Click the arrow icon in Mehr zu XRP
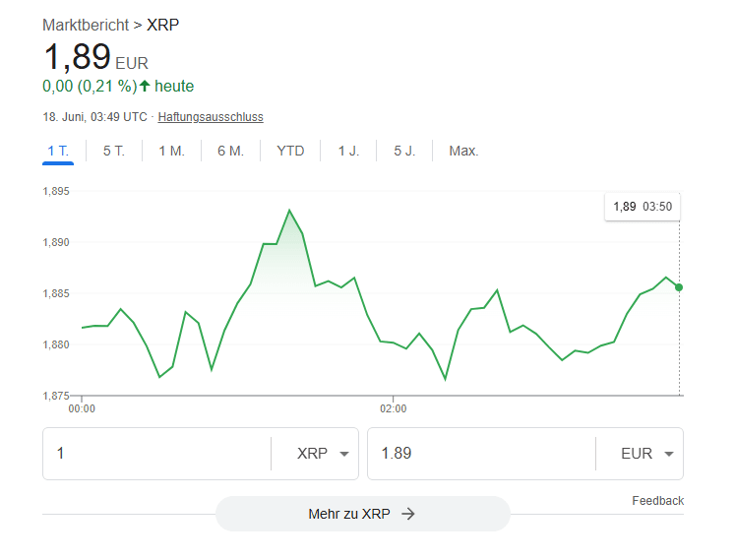The height and width of the screenshot is (560, 735). pos(408,514)
